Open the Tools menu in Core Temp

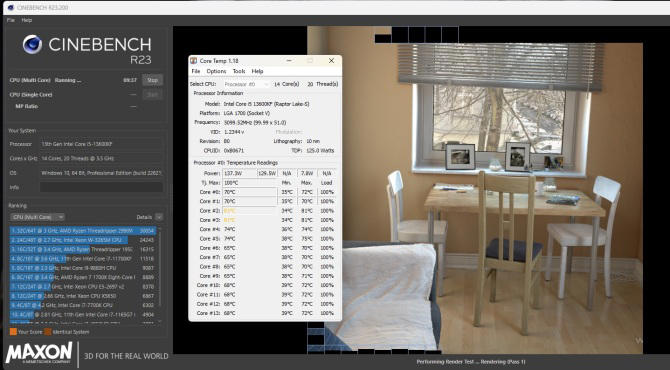[x=239, y=71]
